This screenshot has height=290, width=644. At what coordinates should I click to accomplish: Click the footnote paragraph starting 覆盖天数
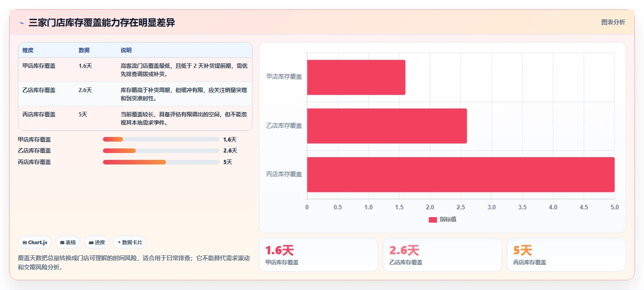(x=134, y=263)
